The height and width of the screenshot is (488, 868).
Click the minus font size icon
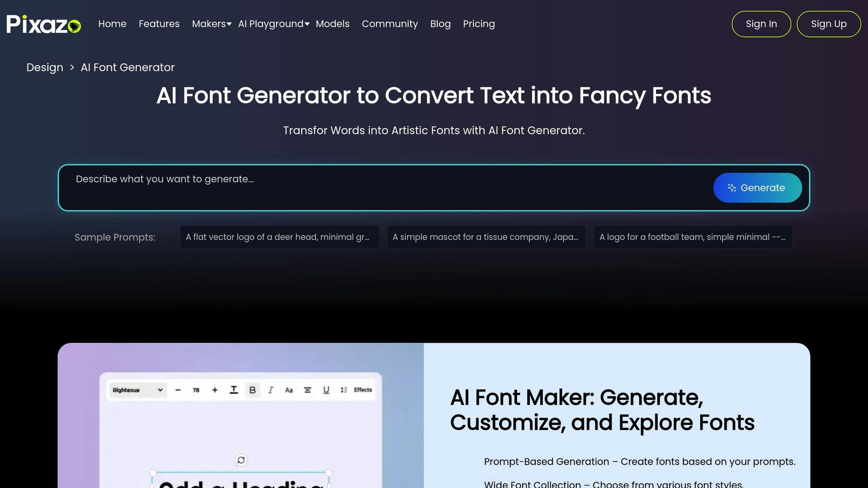coord(178,390)
